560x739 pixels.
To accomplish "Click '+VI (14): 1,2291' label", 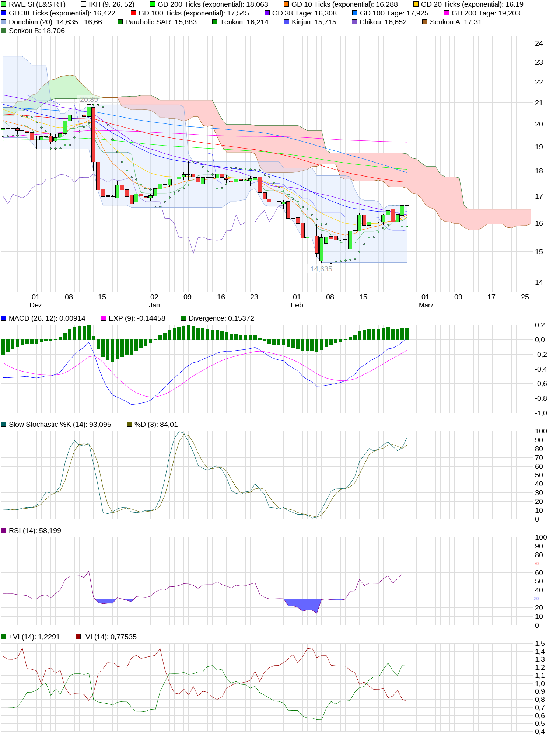I will [34, 637].
